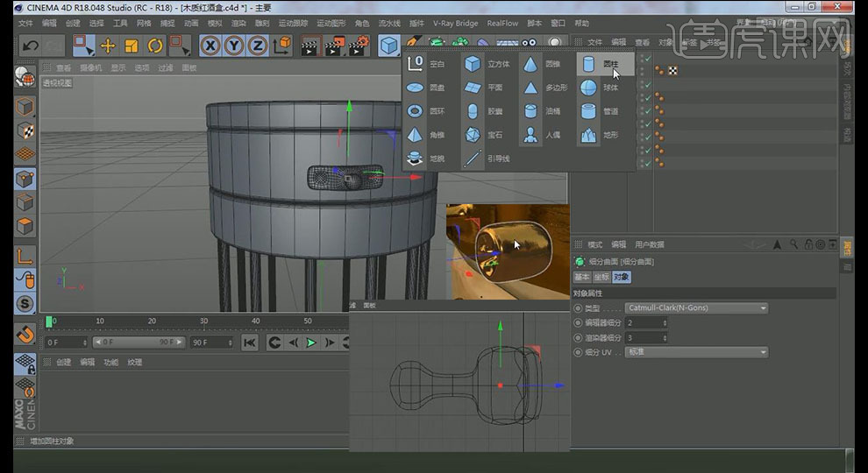This screenshot has width=868, height=473.
Task: Click the attribute manager lock icon
Action: (x=808, y=244)
